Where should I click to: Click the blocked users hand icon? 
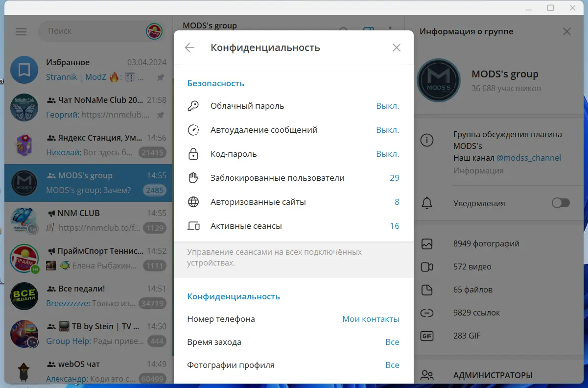(194, 177)
